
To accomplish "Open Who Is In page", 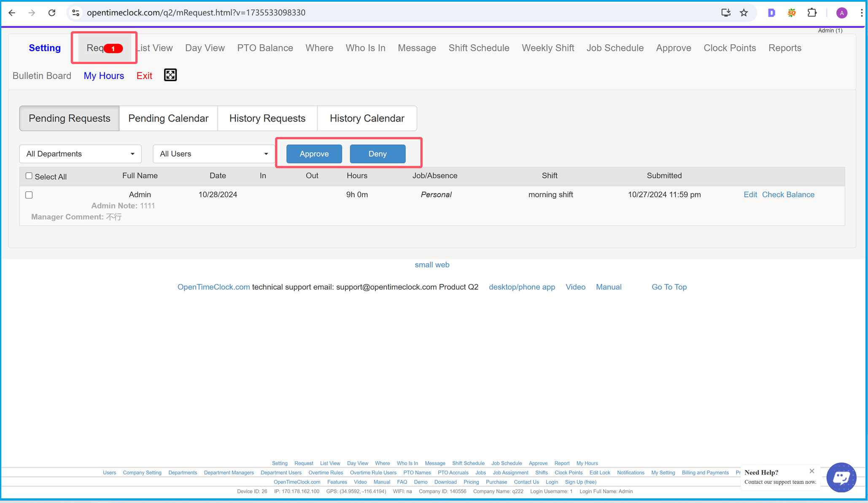I will (x=366, y=48).
